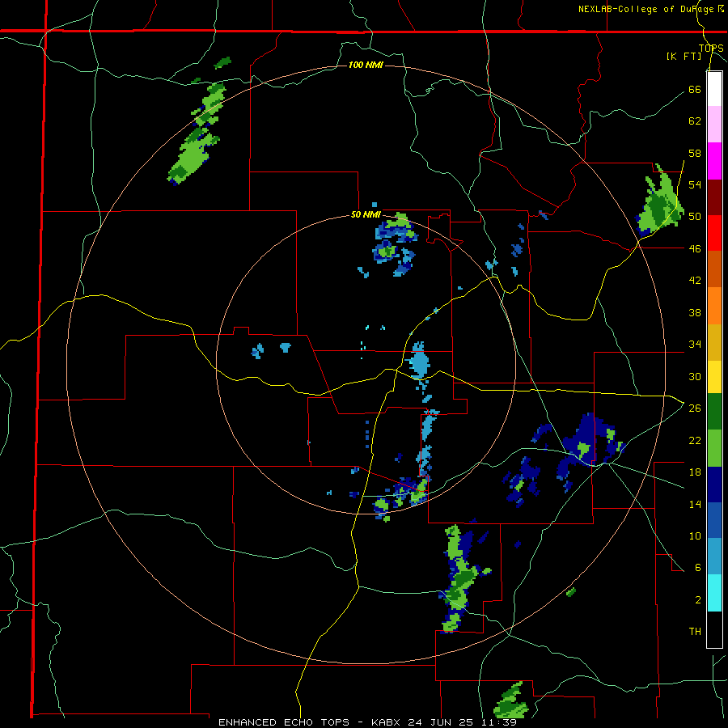This screenshot has width=728, height=728.
Task: Click the "TOPS" legend title
Action: (711, 49)
